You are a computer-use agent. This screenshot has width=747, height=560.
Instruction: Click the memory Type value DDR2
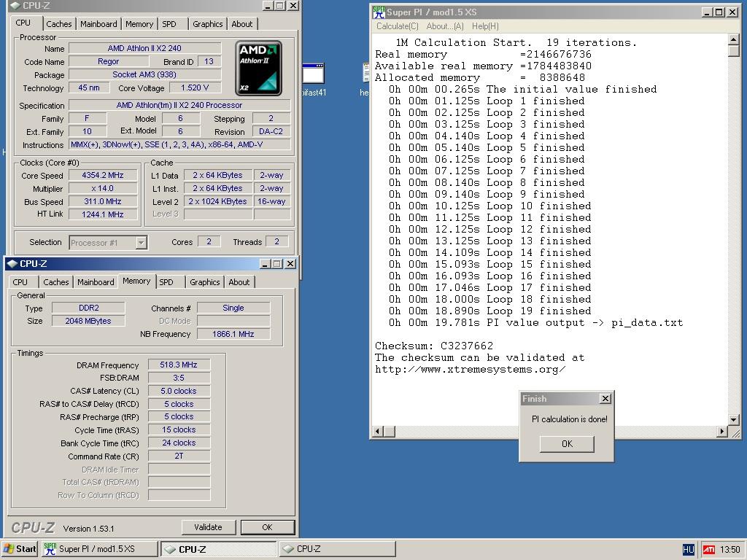[x=88, y=308]
